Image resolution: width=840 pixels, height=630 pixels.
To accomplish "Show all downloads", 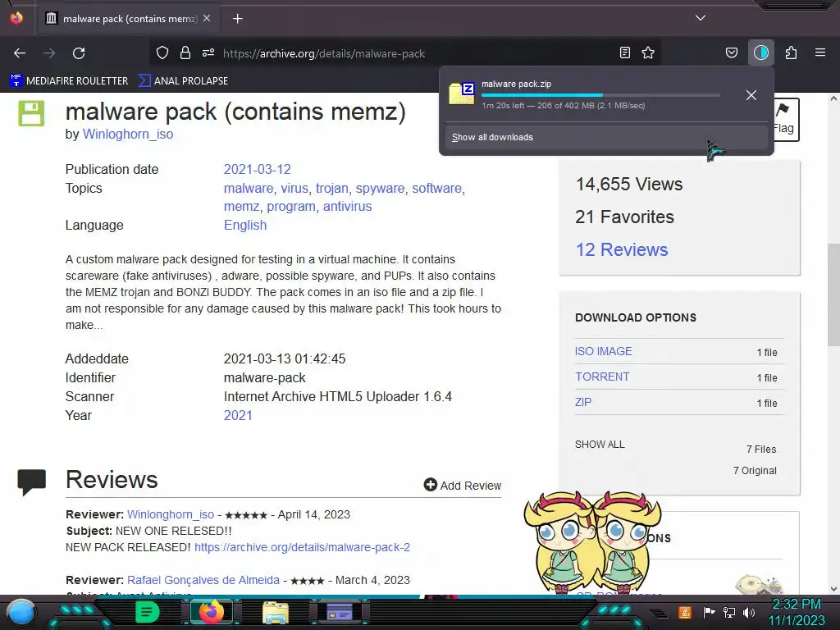I will point(606,137).
